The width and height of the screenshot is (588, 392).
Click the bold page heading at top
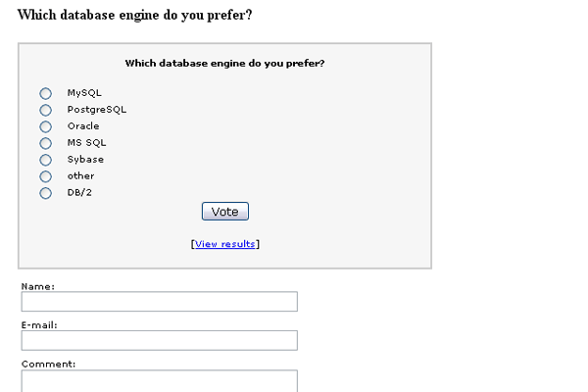pyautogui.click(x=135, y=17)
